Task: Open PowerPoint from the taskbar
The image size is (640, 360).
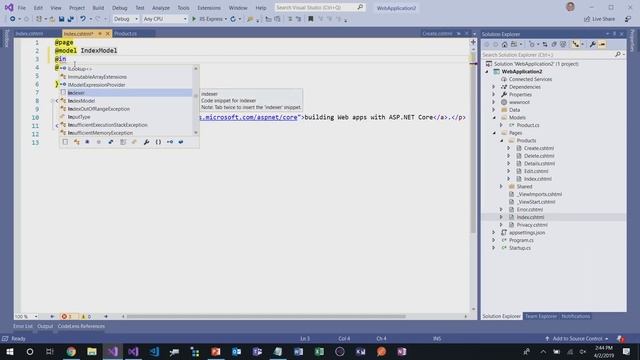Action: [216, 351]
